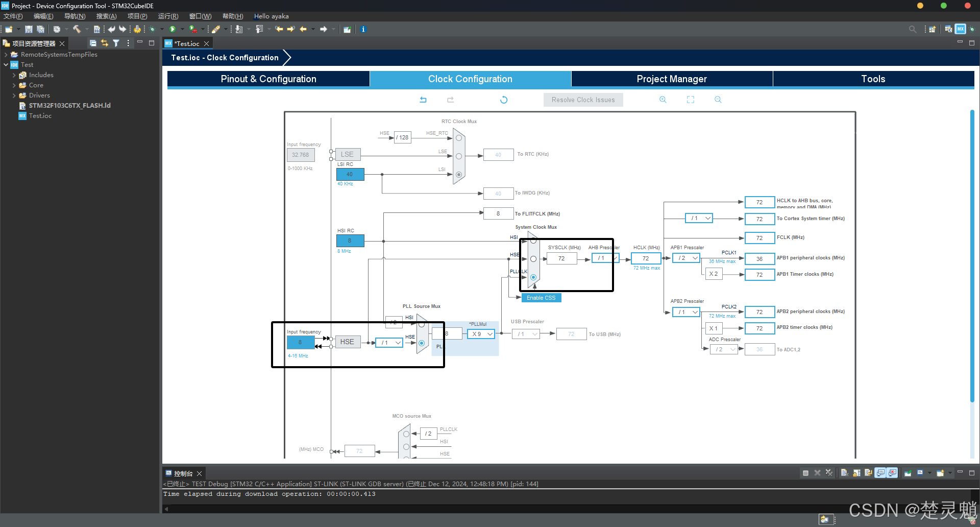The image size is (980, 527).
Task: Open the 文件(F) menu
Action: (13, 16)
